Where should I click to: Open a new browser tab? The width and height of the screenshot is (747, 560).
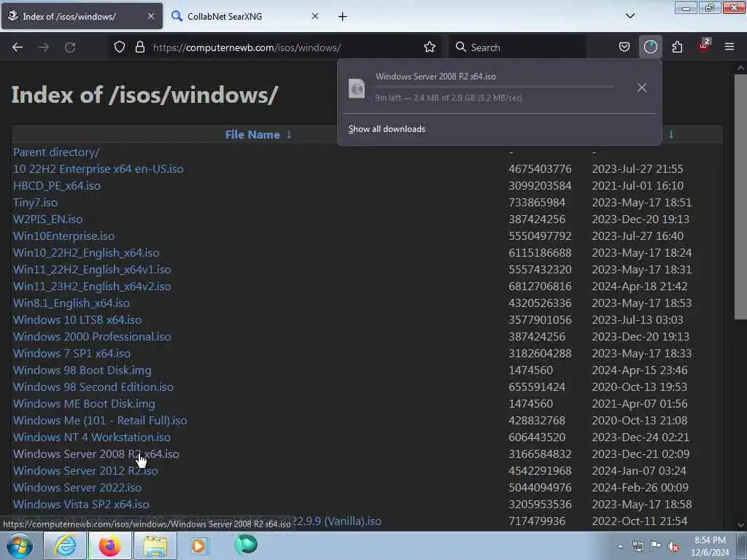pos(343,17)
